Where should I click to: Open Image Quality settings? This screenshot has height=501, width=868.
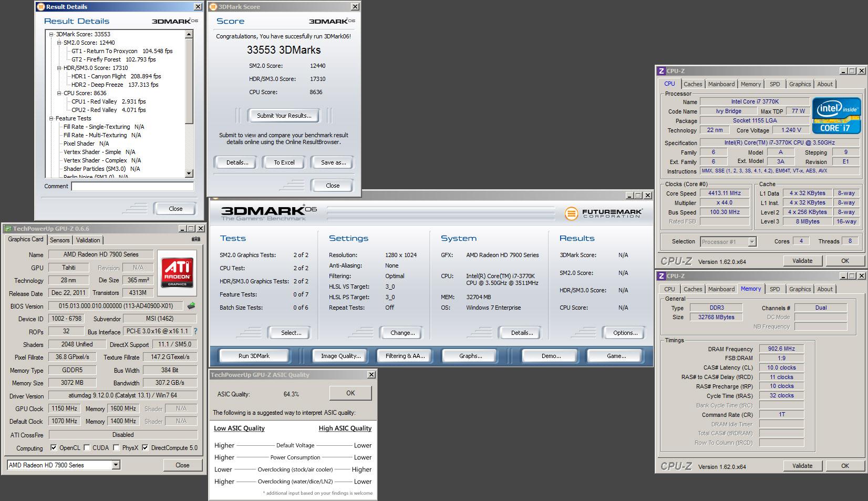coord(340,356)
